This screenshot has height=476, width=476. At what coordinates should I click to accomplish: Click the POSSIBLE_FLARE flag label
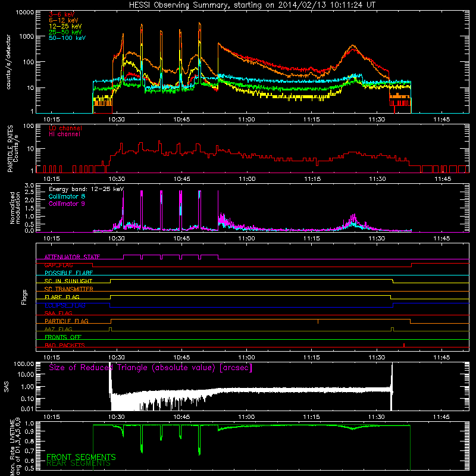click(x=68, y=273)
